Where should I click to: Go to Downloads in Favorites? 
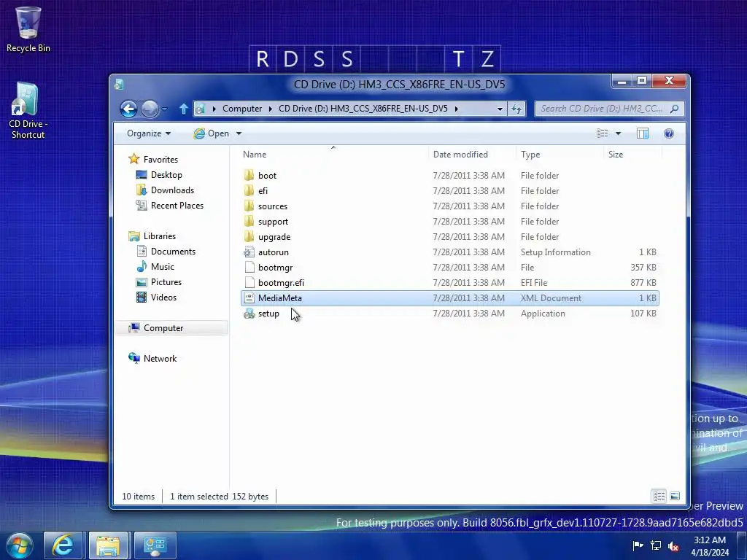point(172,190)
